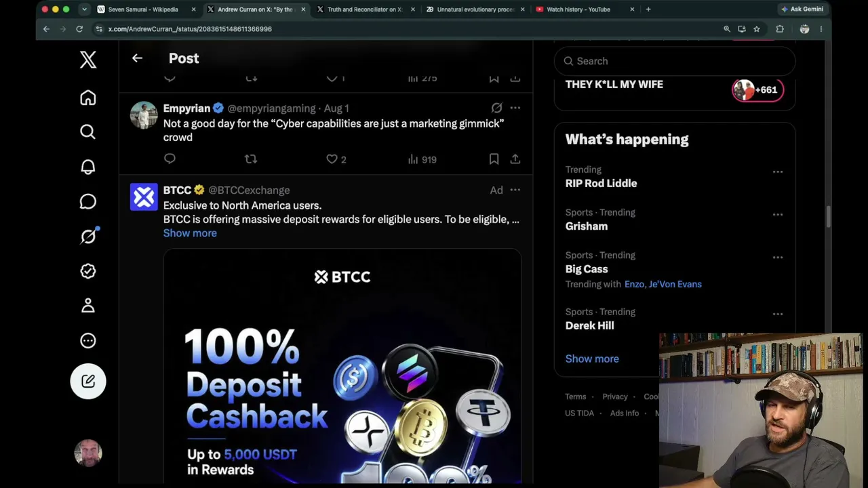Viewport: 868px width, 488px height.
Task: Open the Enzo, Je'Von Evans link
Action: [663, 284]
